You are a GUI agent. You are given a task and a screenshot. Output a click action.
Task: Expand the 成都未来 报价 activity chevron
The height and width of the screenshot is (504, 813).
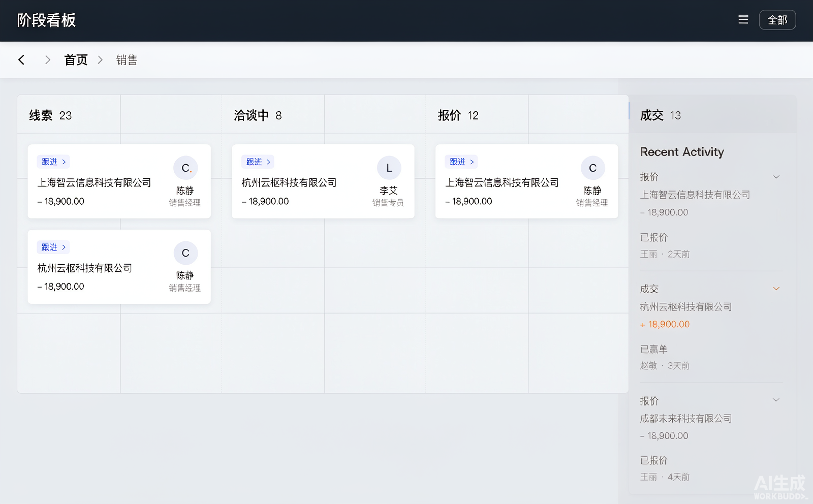click(776, 400)
